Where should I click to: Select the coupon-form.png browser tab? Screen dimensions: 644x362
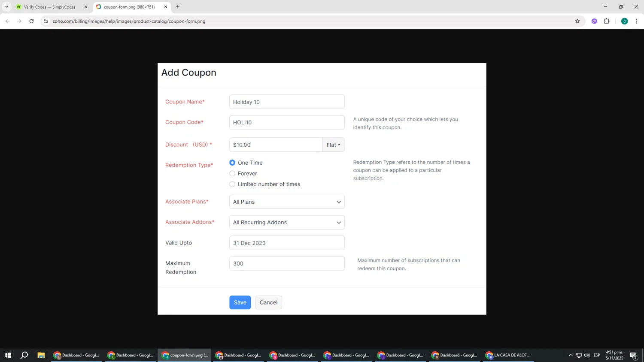(130, 7)
